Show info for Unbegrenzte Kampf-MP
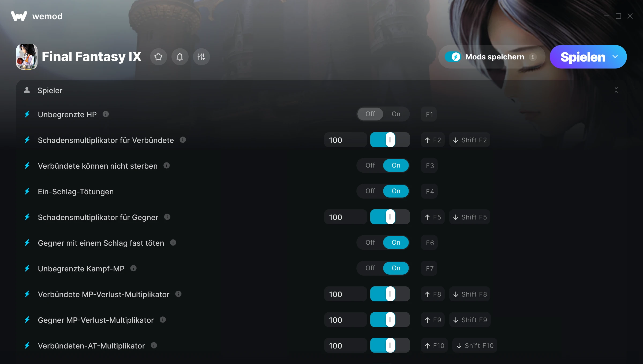Viewport: 643px width, 364px height. click(x=133, y=268)
